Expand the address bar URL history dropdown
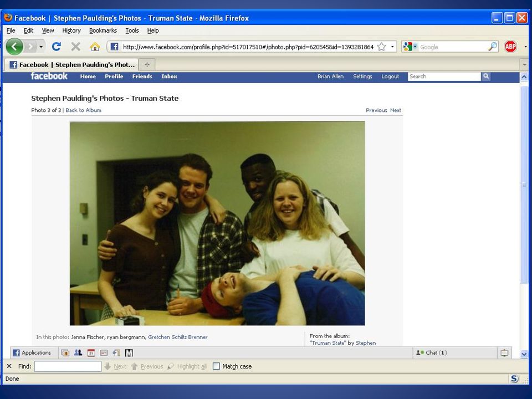Viewport: 532px width, 399px height. tap(392, 47)
